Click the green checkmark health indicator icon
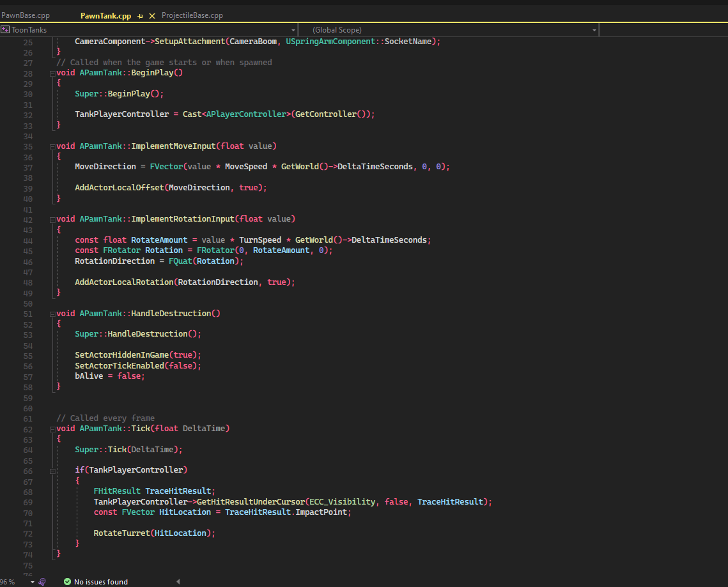 (67, 582)
